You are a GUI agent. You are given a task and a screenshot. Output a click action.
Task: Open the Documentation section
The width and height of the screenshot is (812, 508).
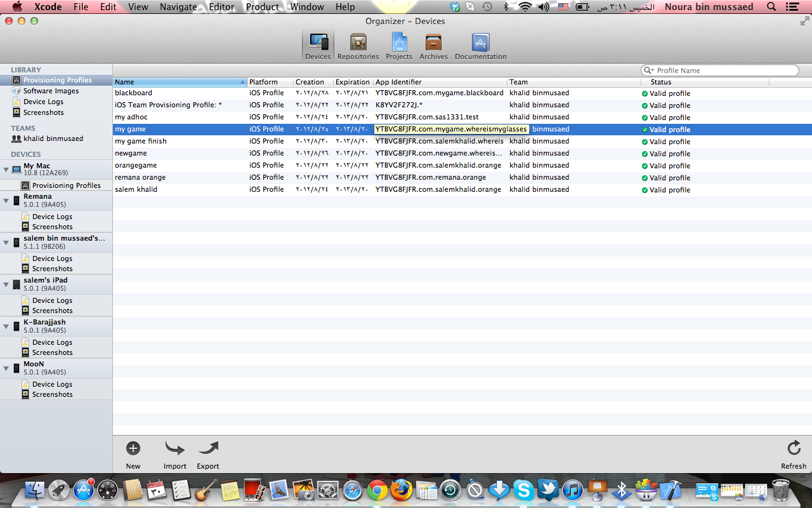pos(481,46)
